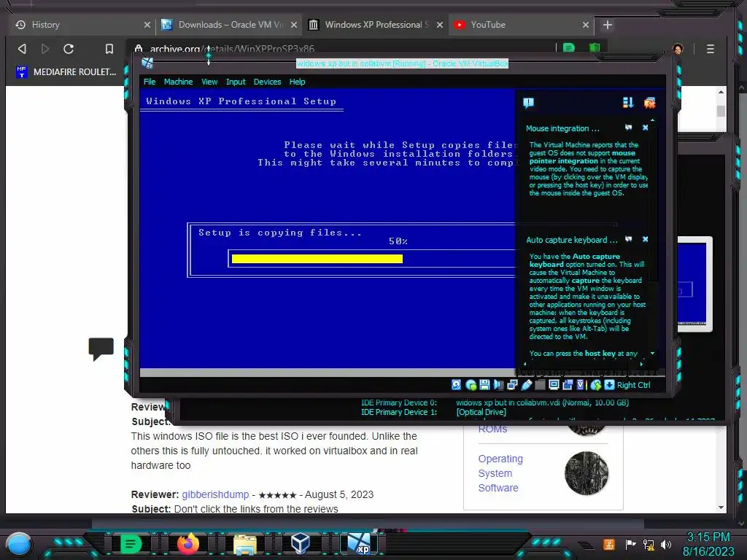Click the audio indicator in VM status bar
This screenshot has width=747, height=560.
tap(499, 385)
